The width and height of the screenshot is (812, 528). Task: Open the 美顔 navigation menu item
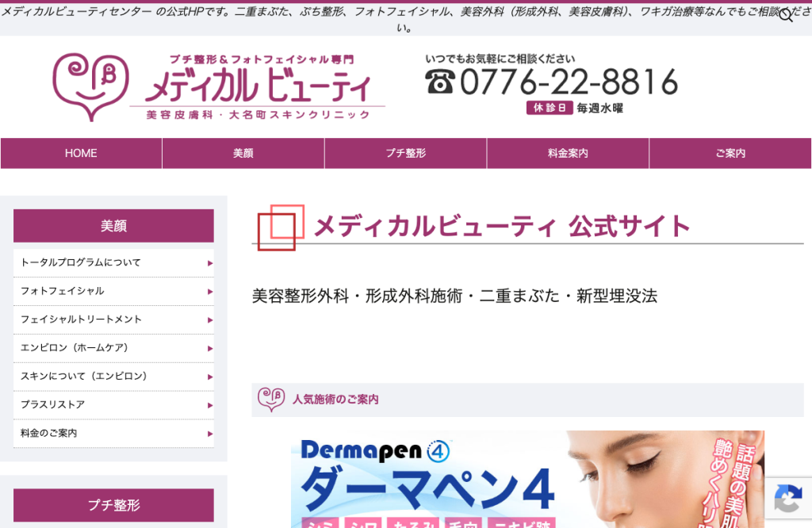[x=243, y=153]
